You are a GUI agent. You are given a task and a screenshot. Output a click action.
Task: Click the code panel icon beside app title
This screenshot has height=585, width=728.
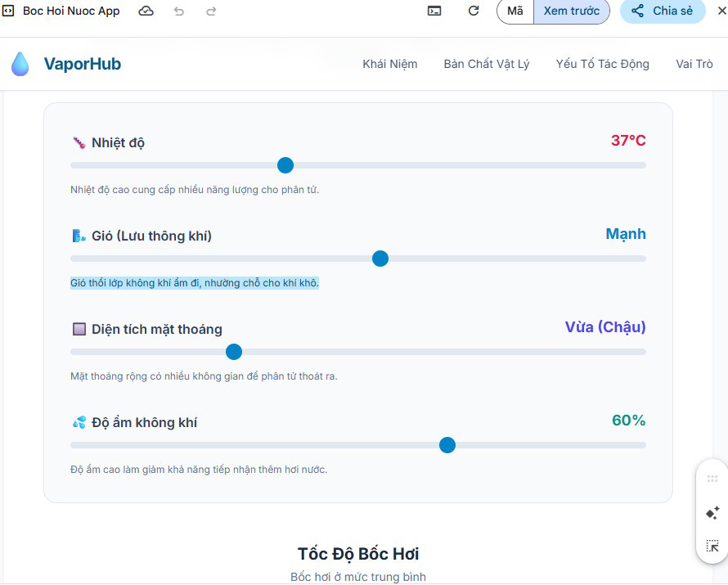(7, 11)
